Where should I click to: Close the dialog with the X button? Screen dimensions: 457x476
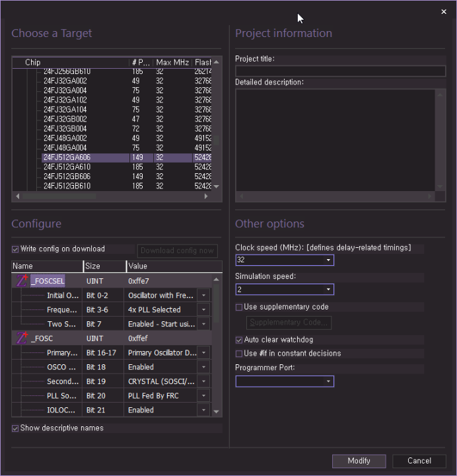(x=444, y=12)
